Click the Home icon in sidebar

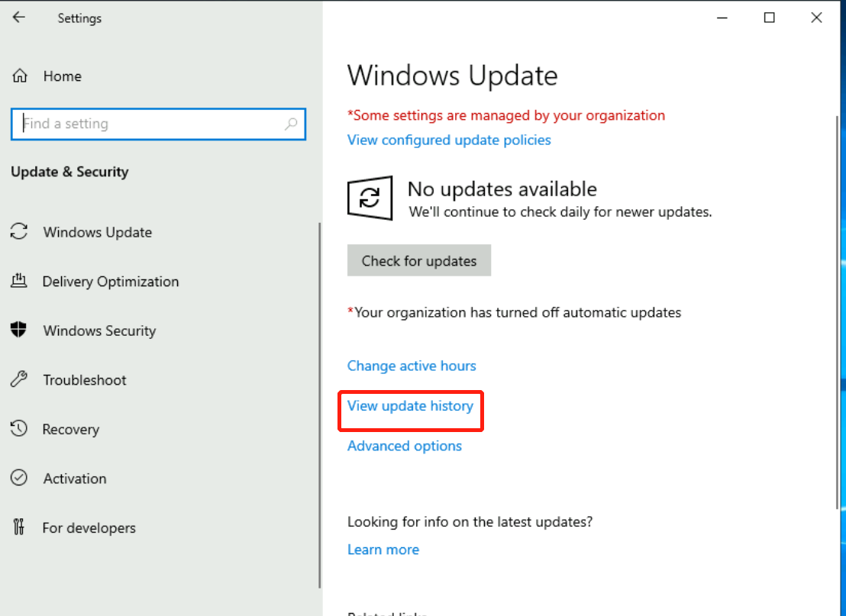(20, 76)
